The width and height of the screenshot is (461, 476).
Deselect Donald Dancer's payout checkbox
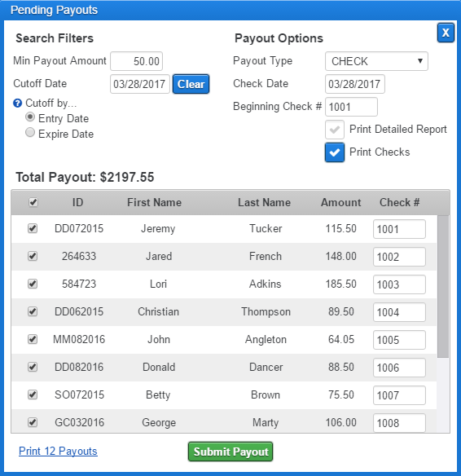click(x=33, y=367)
